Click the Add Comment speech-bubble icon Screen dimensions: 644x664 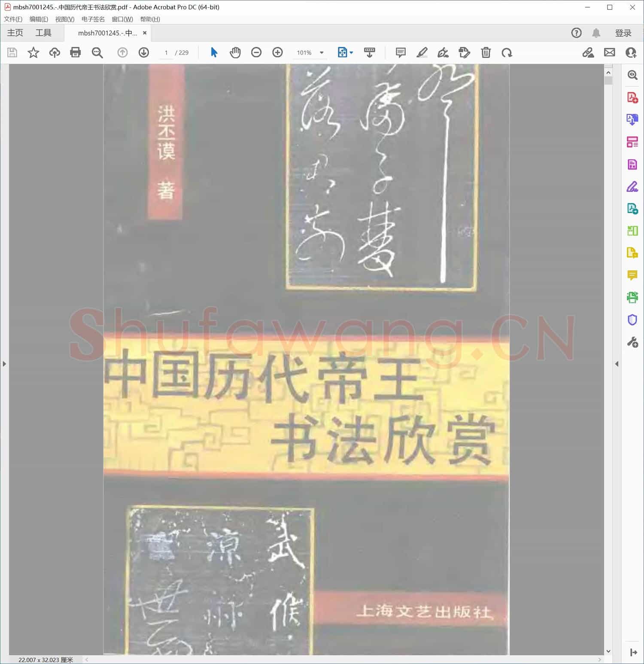[x=400, y=52]
